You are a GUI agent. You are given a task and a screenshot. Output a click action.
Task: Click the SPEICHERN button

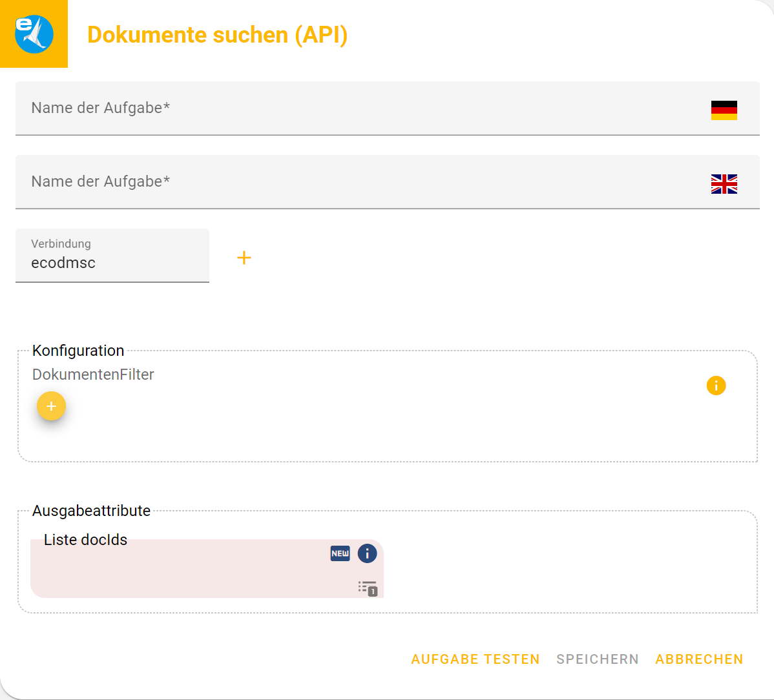click(597, 659)
